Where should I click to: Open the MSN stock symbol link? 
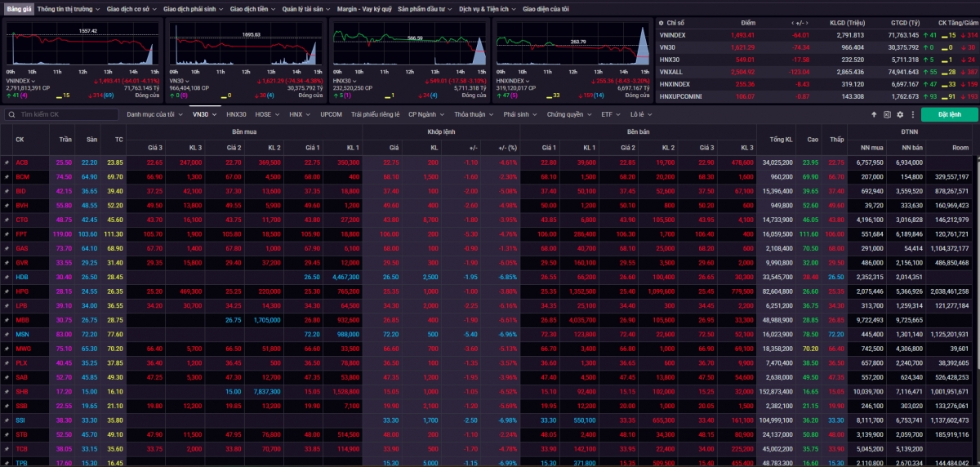tap(22, 334)
